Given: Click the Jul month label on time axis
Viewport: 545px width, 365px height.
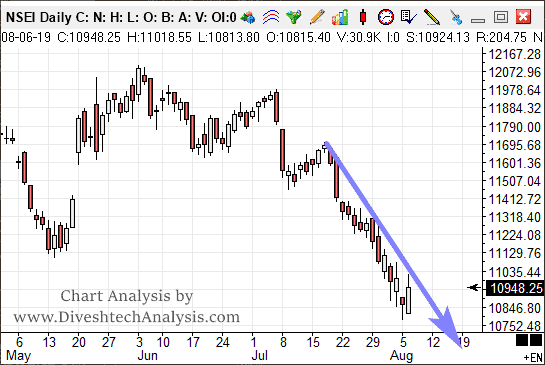Looking at the screenshot, I should pos(259,356).
